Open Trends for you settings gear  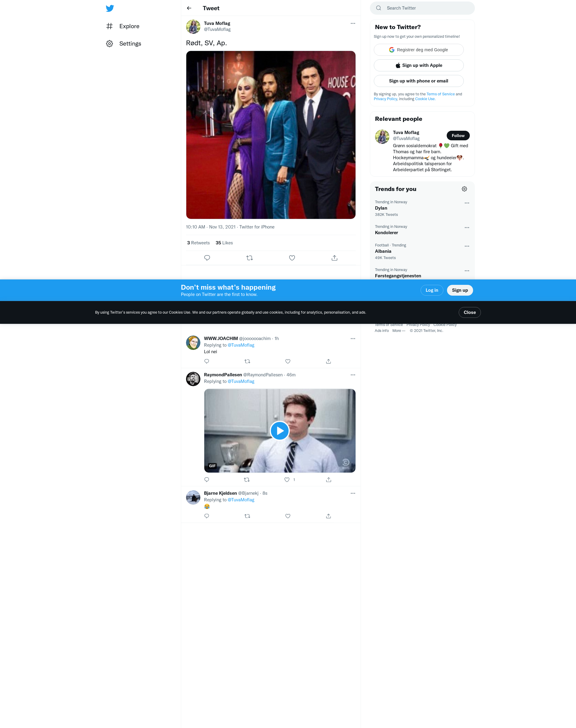pyautogui.click(x=464, y=189)
